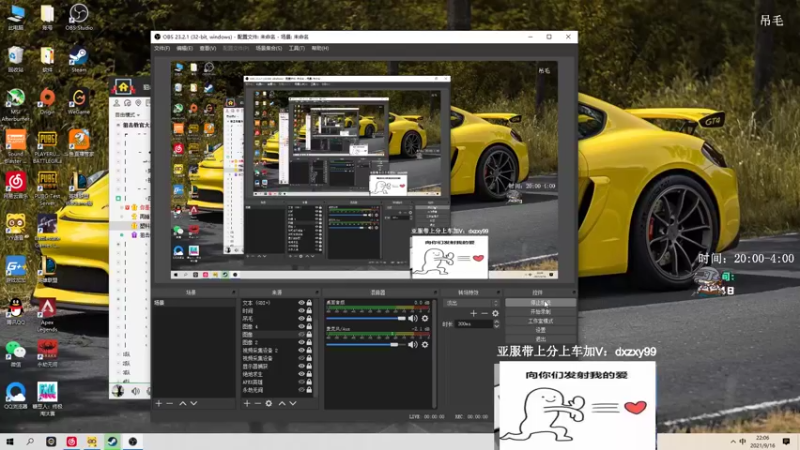Open WeGame desktop shortcut

pyautogui.click(x=79, y=101)
